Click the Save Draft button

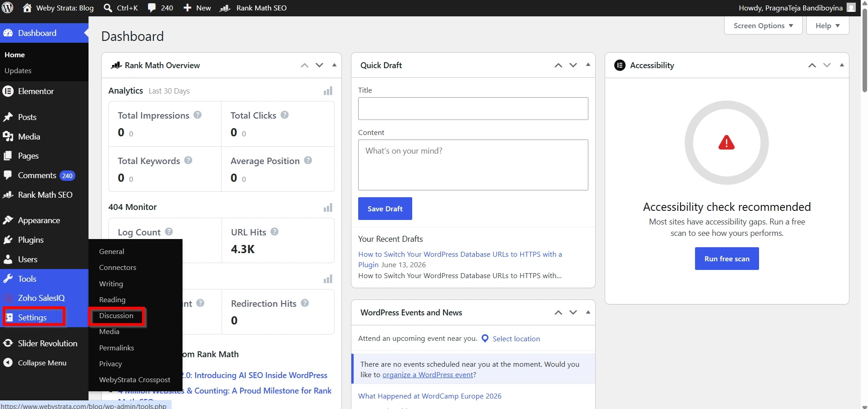click(385, 209)
